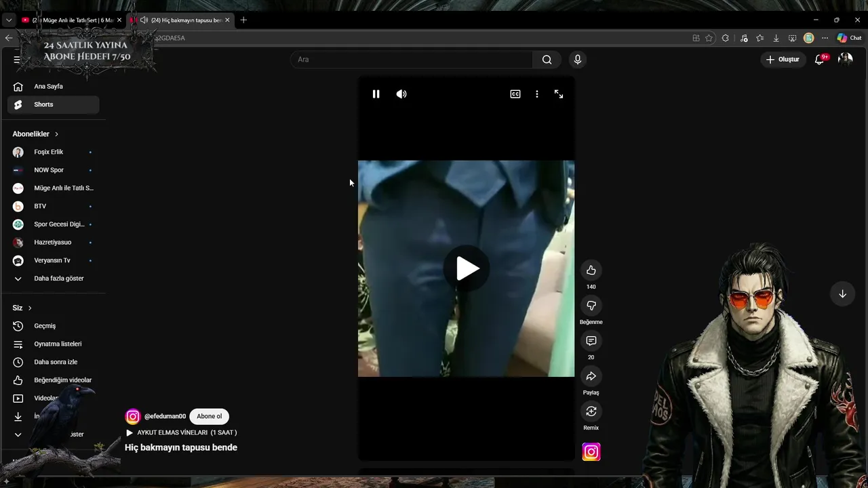Open the calculator extension icon

point(808,38)
